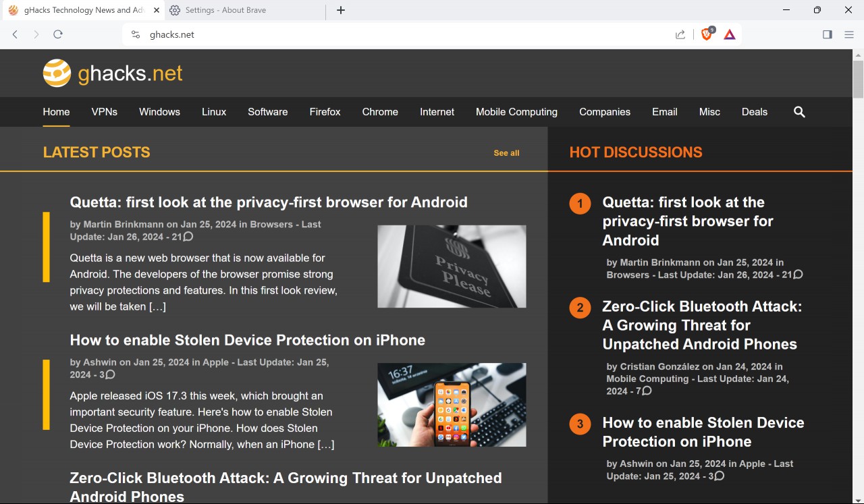
Task: Click comment bubble on Stolen Device latest post
Action: click(x=110, y=374)
